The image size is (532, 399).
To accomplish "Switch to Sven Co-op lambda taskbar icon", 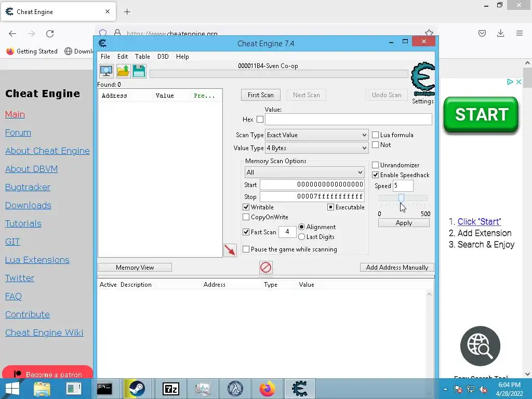I will pos(235,389).
